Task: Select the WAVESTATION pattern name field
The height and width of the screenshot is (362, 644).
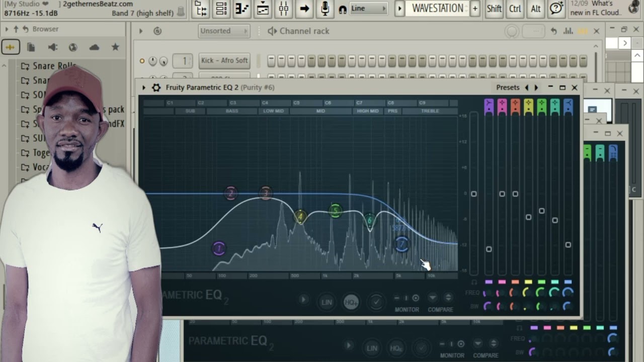Action: pos(437,9)
